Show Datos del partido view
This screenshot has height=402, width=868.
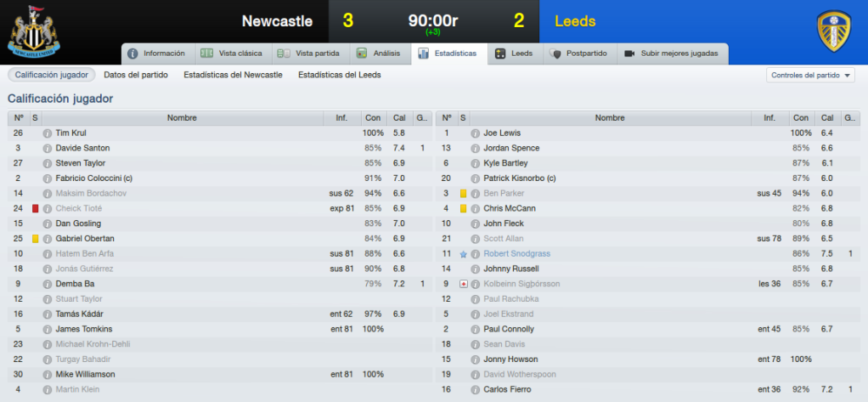tap(136, 75)
